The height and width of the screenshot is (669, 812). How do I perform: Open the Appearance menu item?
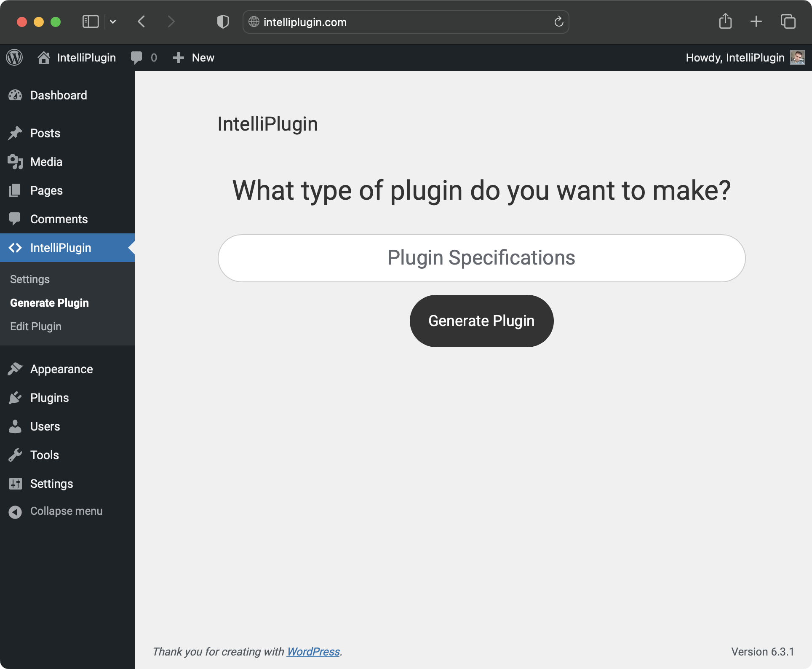tap(67, 369)
